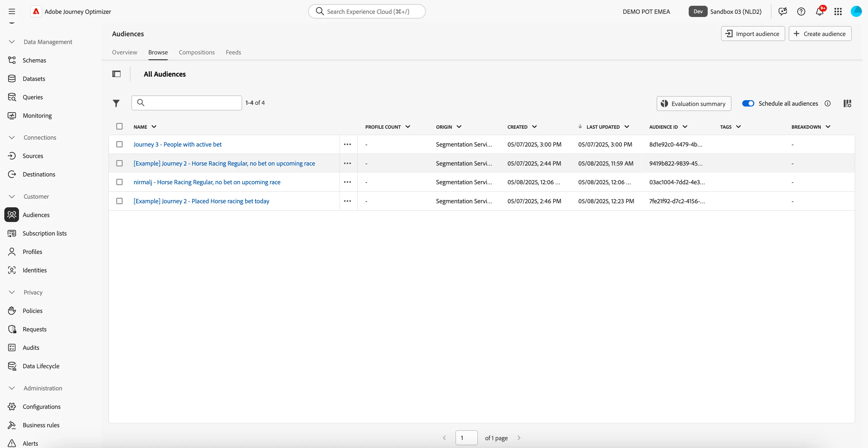Click the Import audience button
Image resolution: width=868 pixels, height=448 pixels.
tap(753, 34)
